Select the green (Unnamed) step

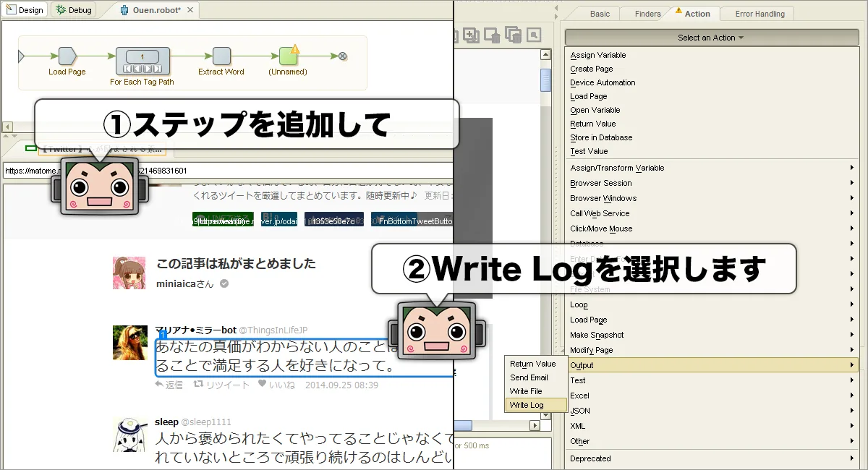(289, 56)
